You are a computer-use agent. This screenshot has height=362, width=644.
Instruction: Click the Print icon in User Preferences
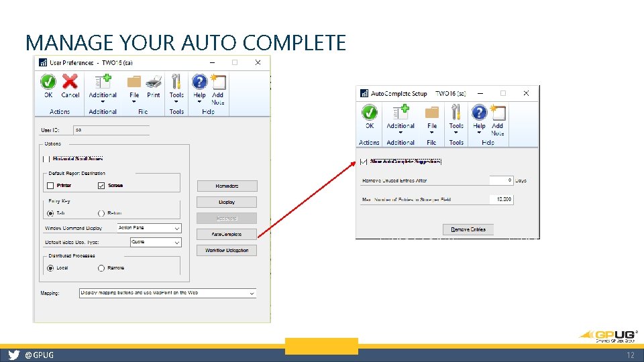(x=154, y=82)
